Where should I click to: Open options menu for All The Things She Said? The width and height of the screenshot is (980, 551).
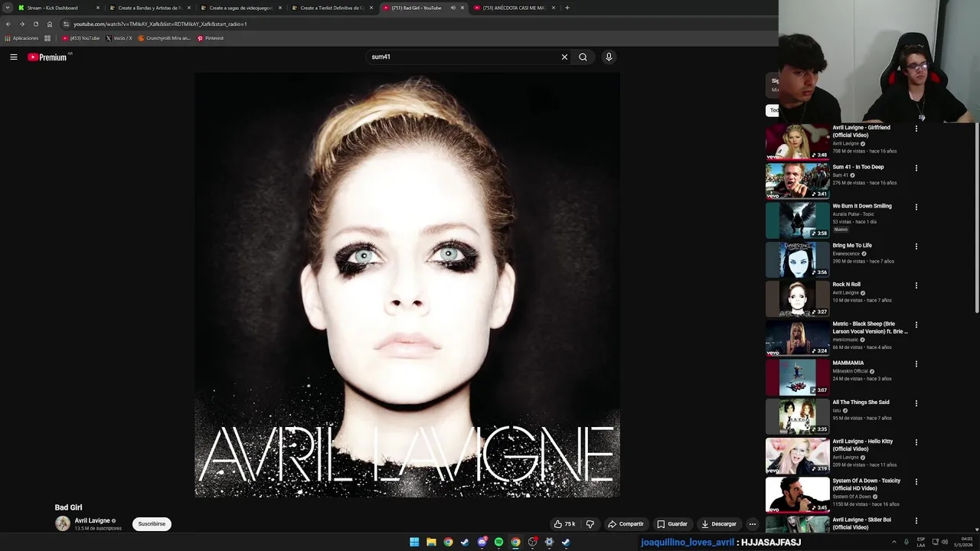916,403
